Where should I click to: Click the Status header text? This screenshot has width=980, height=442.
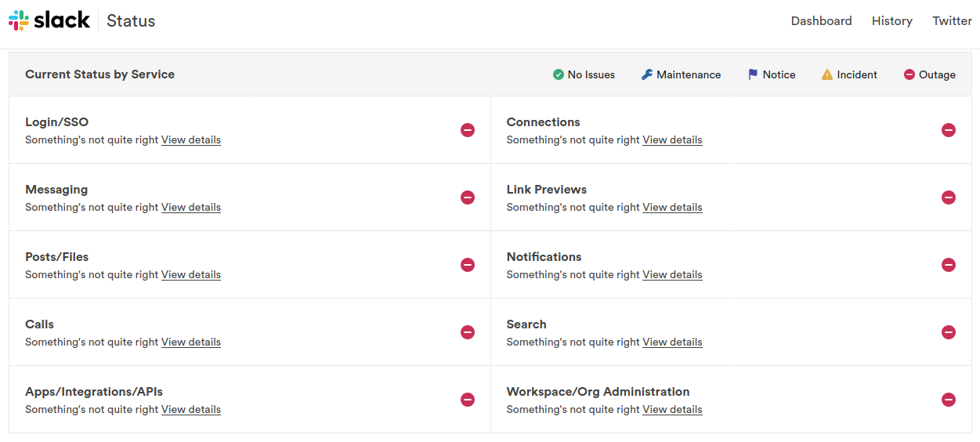pyautogui.click(x=131, y=21)
